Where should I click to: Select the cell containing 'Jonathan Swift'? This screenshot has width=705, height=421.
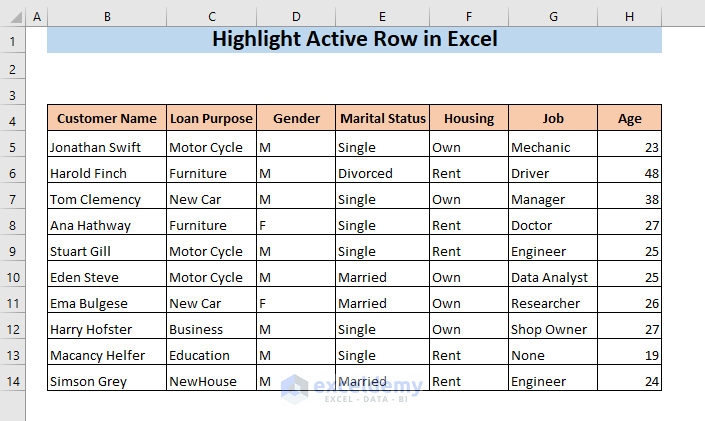click(107, 147)
